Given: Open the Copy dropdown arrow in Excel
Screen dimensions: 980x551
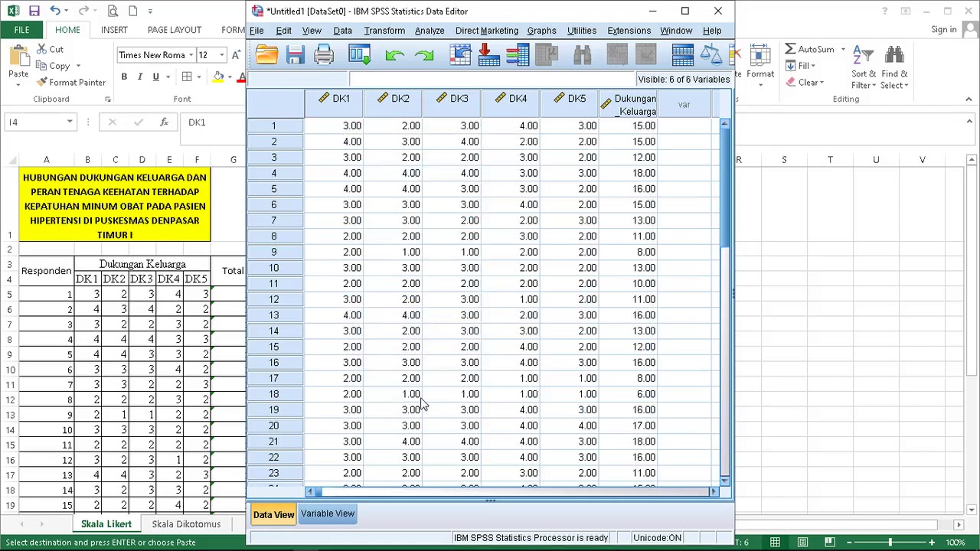Looking at the screenshot, I should (77, 66).
